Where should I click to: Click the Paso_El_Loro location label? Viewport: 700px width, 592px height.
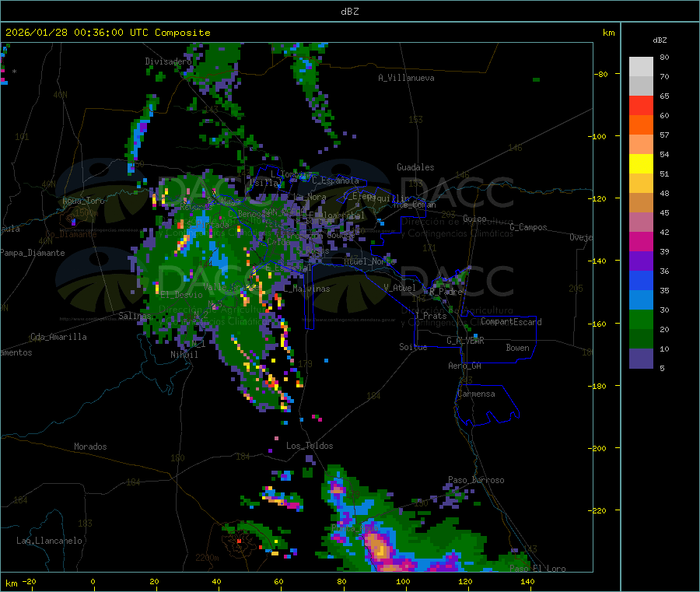click(537, 569)
